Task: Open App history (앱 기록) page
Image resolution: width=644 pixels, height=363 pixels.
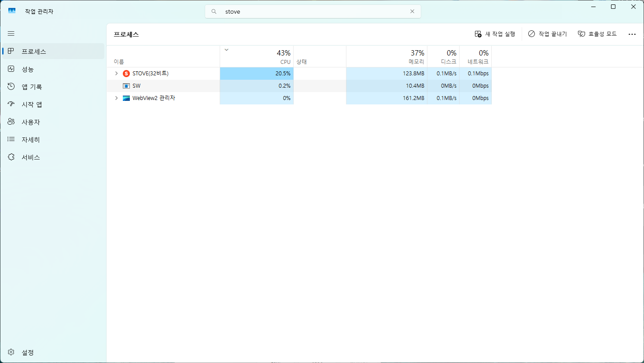Action: [x=32, y=87]
